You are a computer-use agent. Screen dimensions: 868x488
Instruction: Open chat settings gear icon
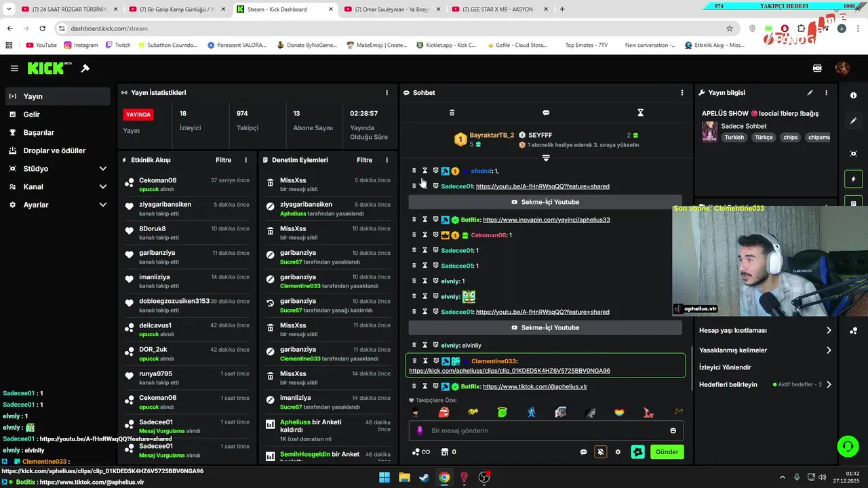coord(618,452)
